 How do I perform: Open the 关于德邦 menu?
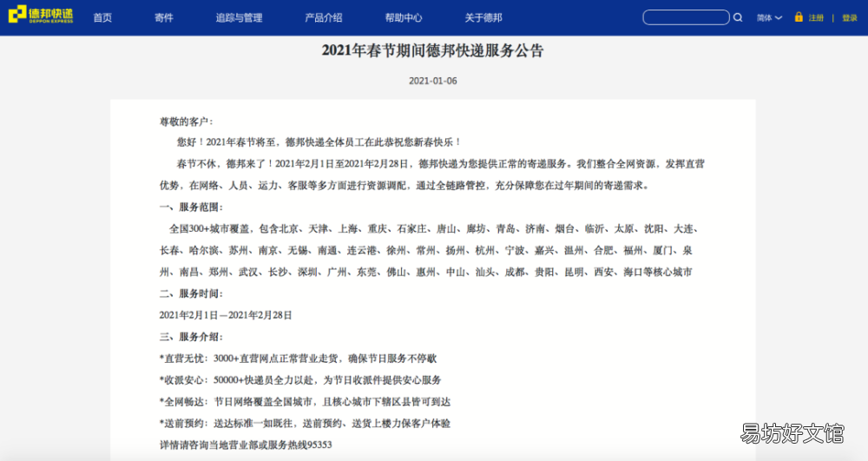(x=483, y=17)
